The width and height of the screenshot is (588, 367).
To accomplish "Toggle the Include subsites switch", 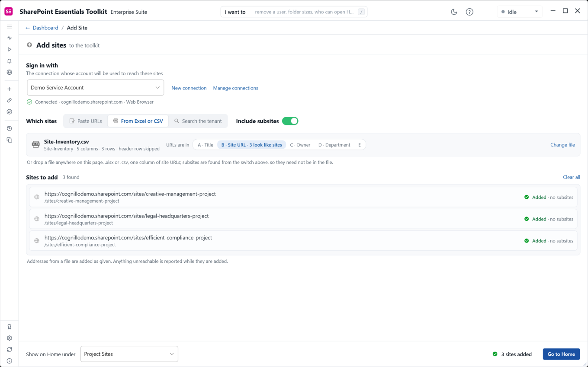I will [x=290, y=121].
